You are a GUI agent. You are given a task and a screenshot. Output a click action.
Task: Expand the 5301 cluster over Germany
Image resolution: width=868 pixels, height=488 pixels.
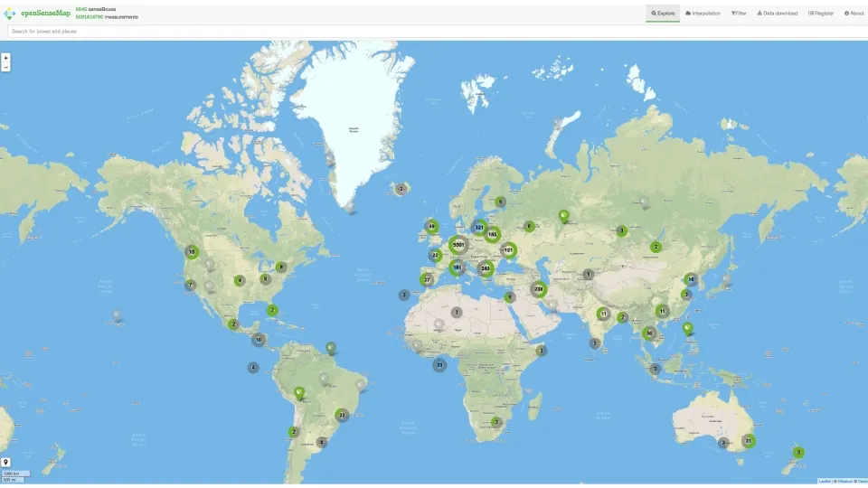[458, 245]
